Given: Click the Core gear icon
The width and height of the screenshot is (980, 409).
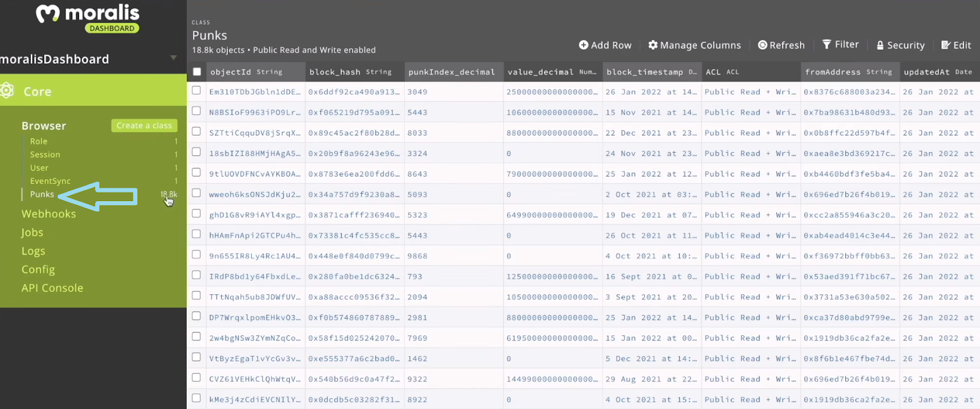Looking at the screenshot, I should point(7,91).
